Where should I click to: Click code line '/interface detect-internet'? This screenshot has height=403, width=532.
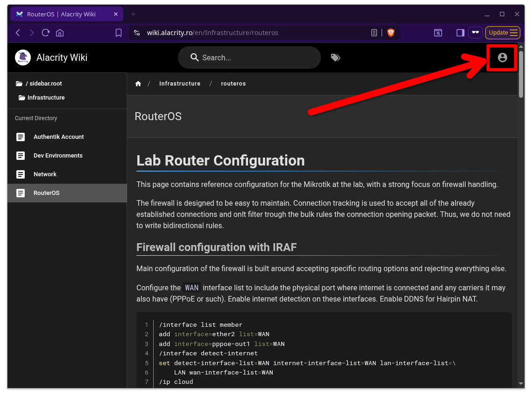click(208, 353)
